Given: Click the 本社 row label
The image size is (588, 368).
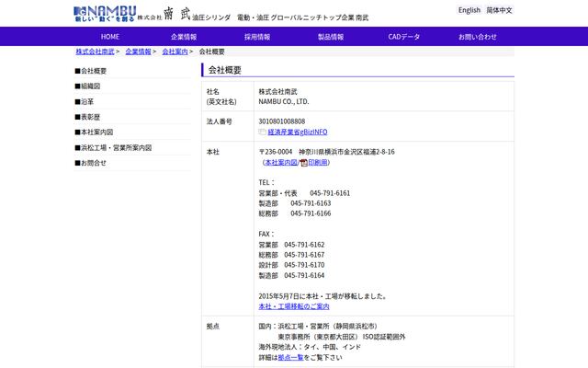Looking at the screenshot, I should point(212,152).
